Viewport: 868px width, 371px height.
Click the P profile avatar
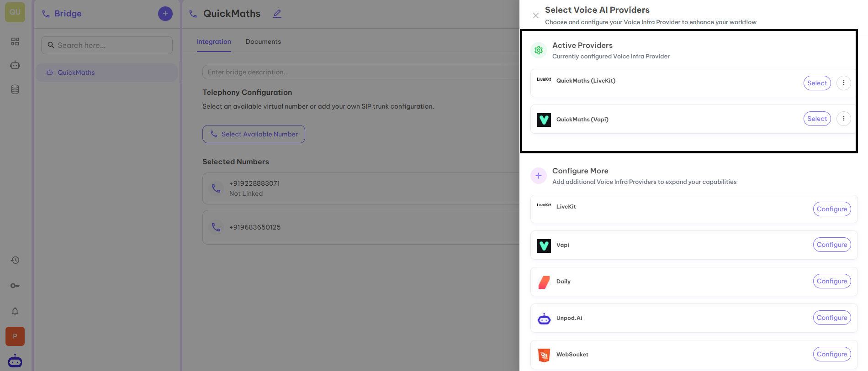click(x=15, y=336)
